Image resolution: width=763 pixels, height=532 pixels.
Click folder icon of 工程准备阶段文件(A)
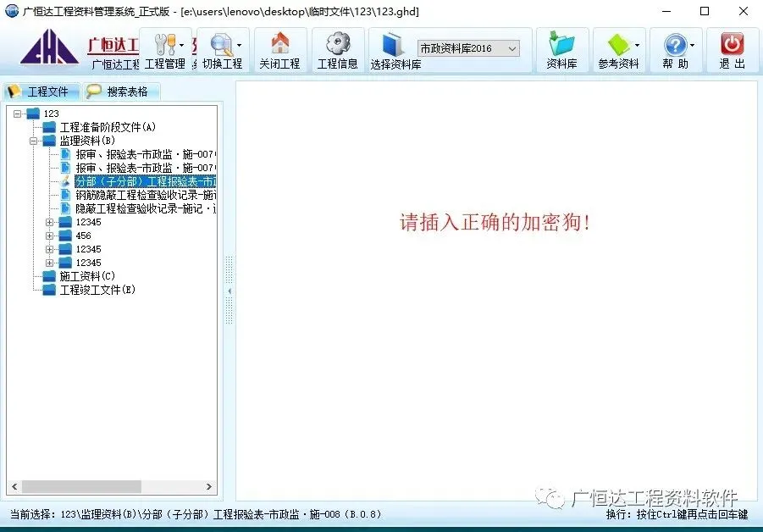pos(49,127)
